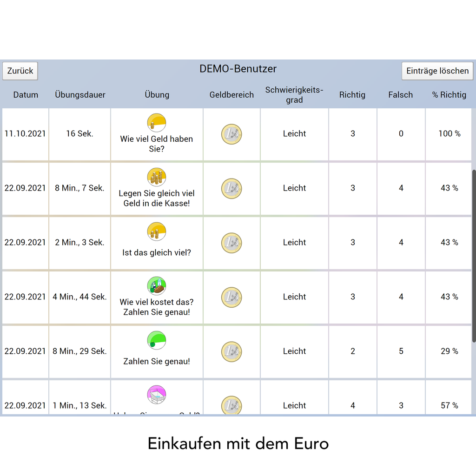Click the euro coin in the 8 Min., 29 Sek. row
Image resolution: width=476 pixels, height=476 pixels.
231,351
